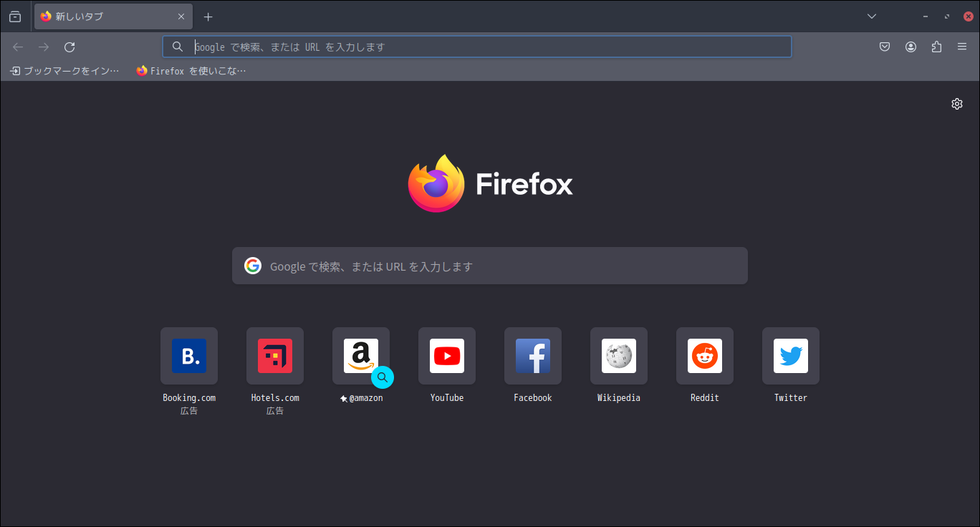The image size is (980, 527).
Task: Click the Google logo in search box
Action: tap(253, 266)
